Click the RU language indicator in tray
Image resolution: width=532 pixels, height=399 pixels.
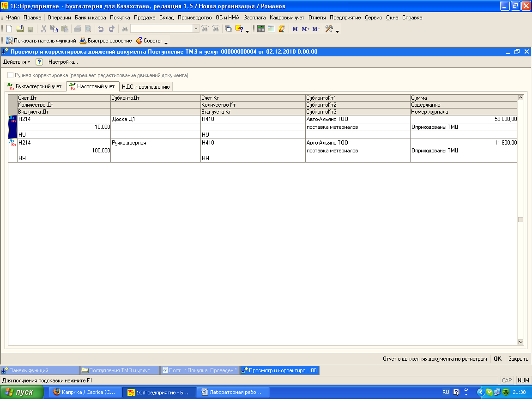446,392
